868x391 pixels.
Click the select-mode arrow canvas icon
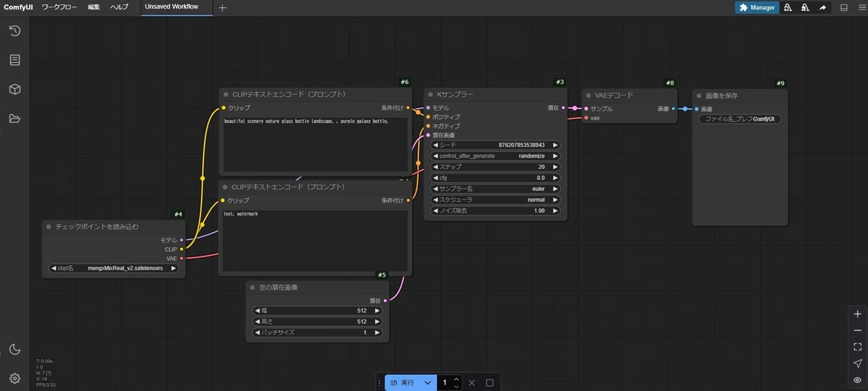[857, 363]
